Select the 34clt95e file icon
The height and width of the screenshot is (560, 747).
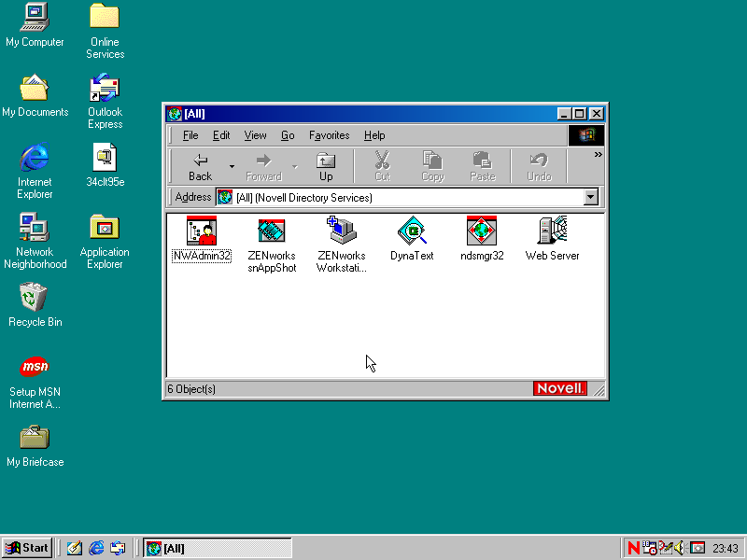pos(105,165)
